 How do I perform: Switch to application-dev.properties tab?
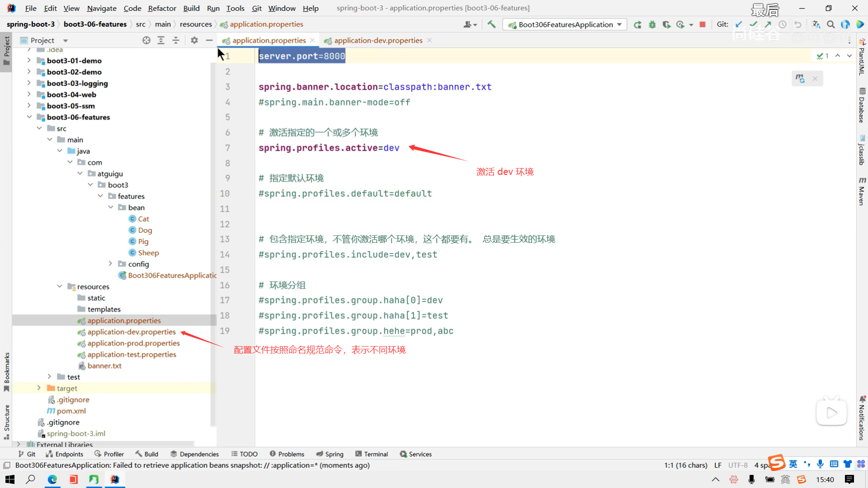[x=378, y=40]
